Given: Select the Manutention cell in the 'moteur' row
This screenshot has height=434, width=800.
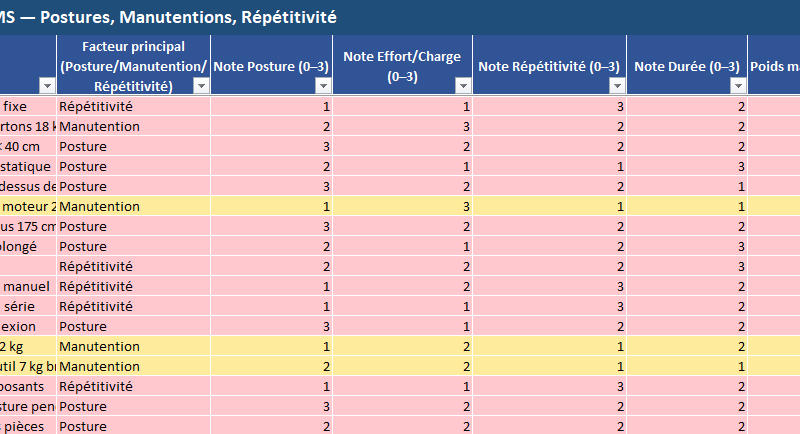Looking at the screenshot, I should pos(99,206).
